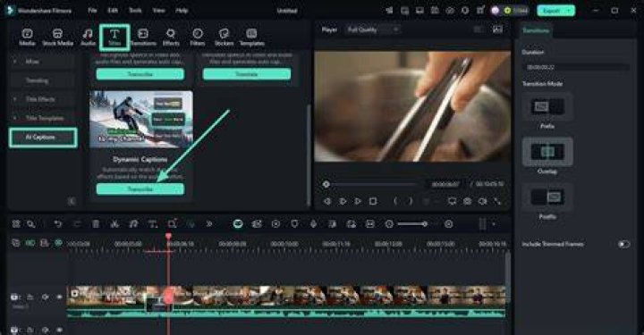Open the Effects tab
This screenshot has height=335, width=644.
click(171, 37)
